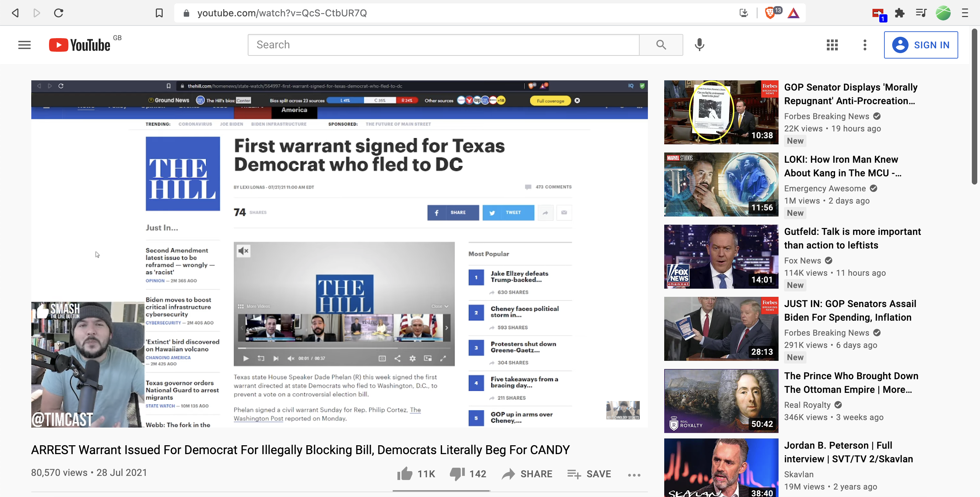Start voice search with microphone icon
Image resolution: width=980 pixels, height=497 pixels.
click(699, 45)
